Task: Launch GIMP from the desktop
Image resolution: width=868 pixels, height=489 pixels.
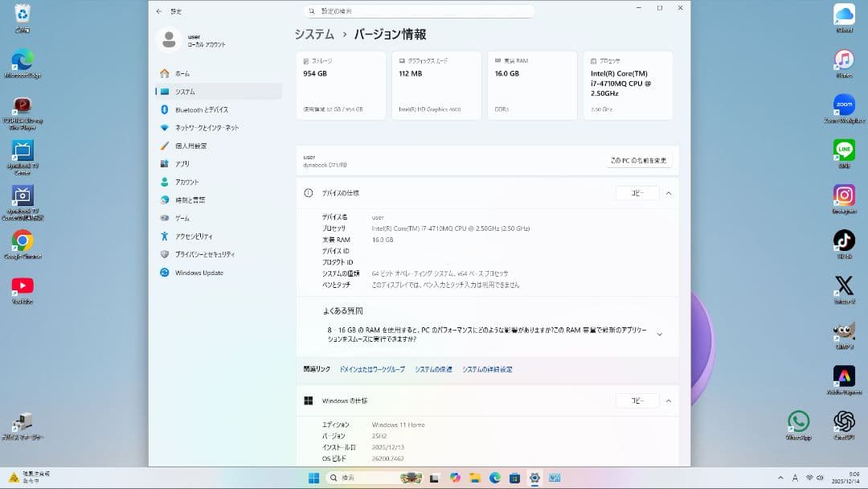Action: point(842,332)
